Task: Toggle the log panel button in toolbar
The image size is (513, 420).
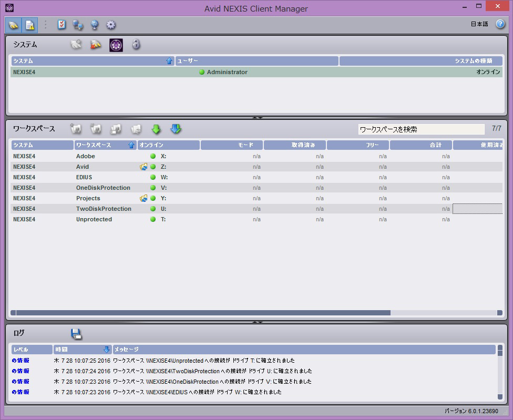Action: tap(29, 25)
